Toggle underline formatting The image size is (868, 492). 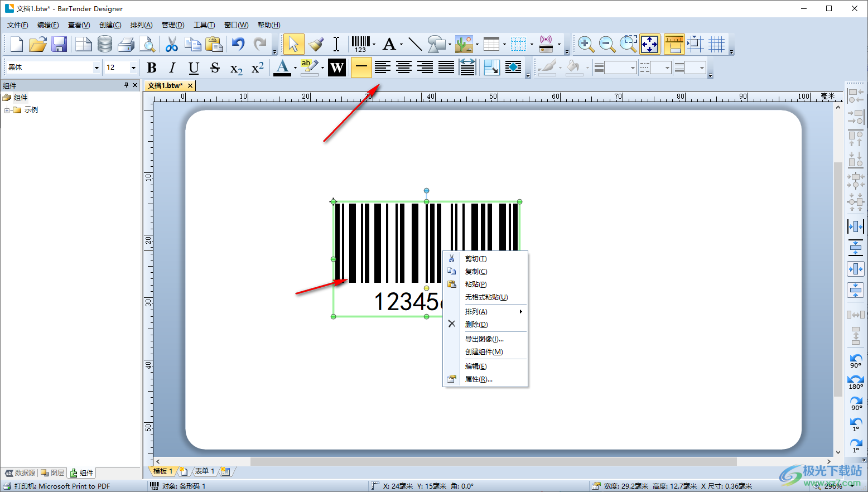pos(194,67)
